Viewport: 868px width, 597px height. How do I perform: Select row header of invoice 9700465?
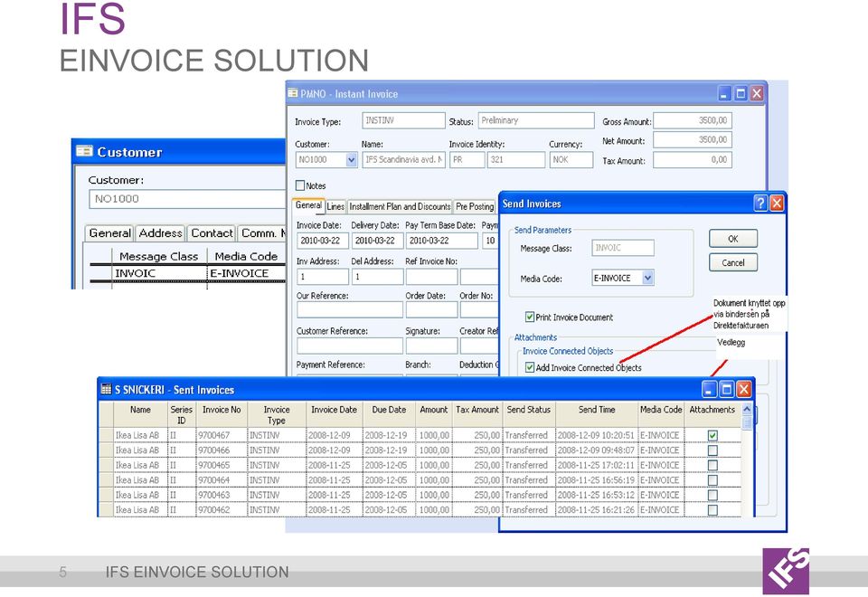coord(106,465)
